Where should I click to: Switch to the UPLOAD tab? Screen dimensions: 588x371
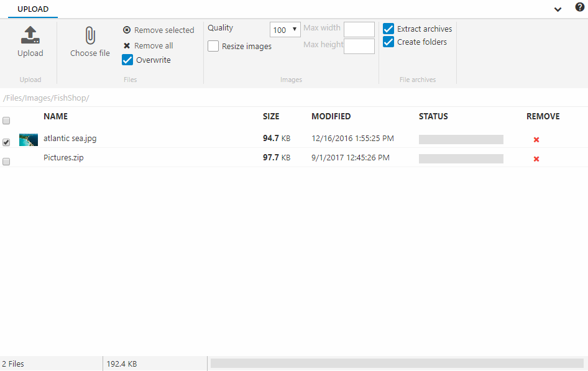(33, 9)
